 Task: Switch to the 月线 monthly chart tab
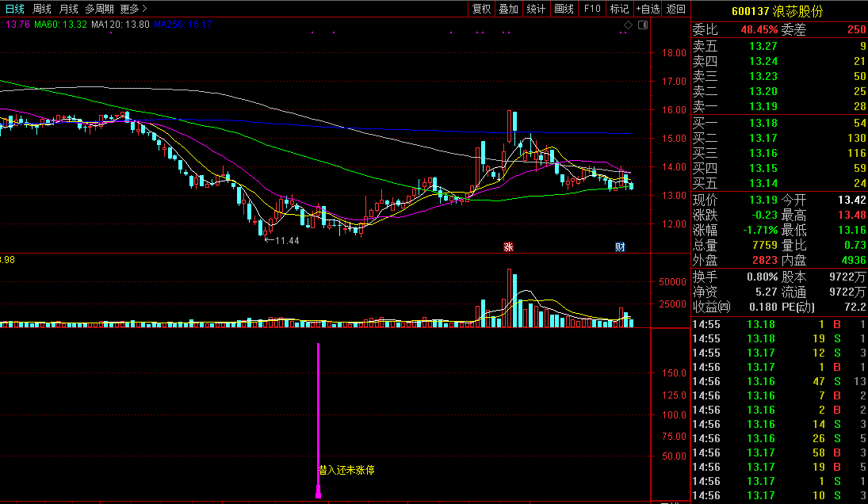click(69, 9)
